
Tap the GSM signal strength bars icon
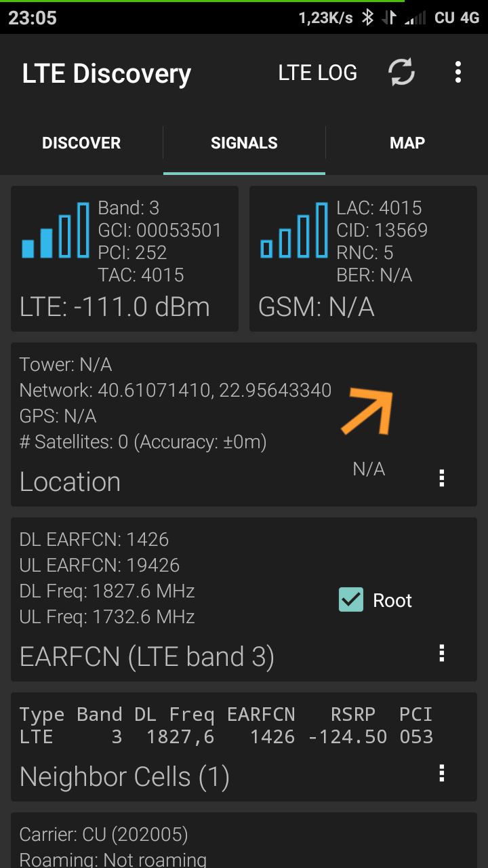[x=294, y=231]
